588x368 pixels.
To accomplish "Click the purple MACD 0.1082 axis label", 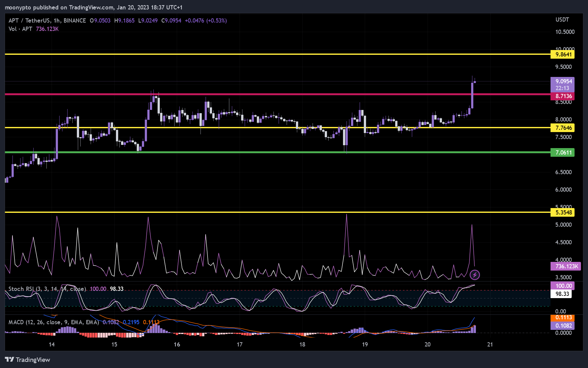I will pos(562,326).
